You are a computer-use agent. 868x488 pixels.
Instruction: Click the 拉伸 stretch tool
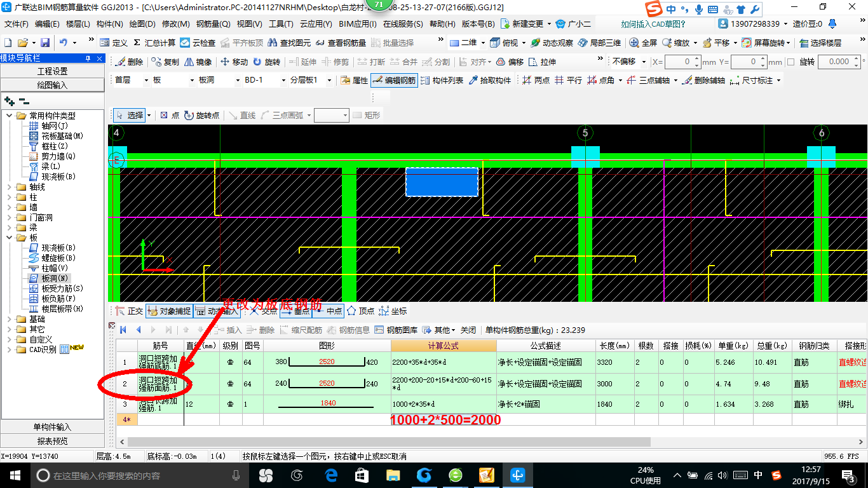[542, 62]
